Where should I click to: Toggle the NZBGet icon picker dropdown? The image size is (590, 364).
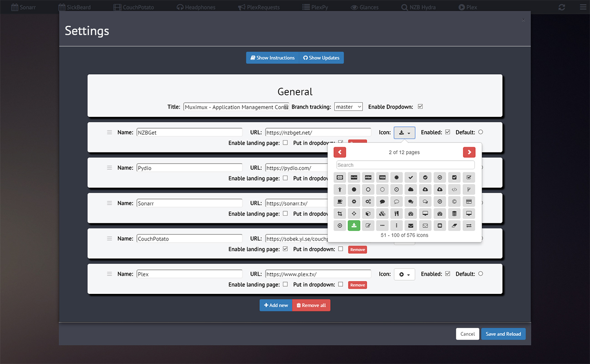[x=405, y=133]
